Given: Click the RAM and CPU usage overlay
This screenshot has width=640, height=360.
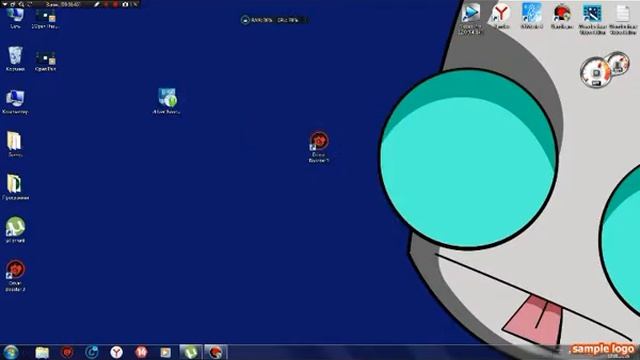Looking at the screenshot, I should (273, 20).
